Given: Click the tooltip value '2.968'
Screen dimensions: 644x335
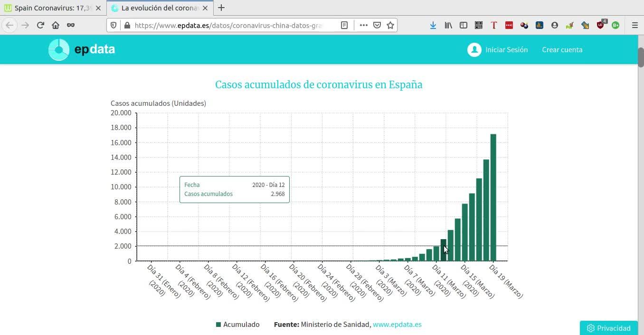Looking at the screenshot, I should coord(278,194).
